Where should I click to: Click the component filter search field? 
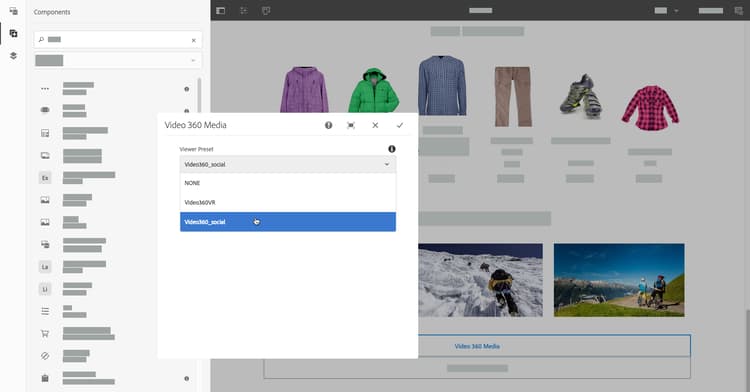(x=118, y=40)
